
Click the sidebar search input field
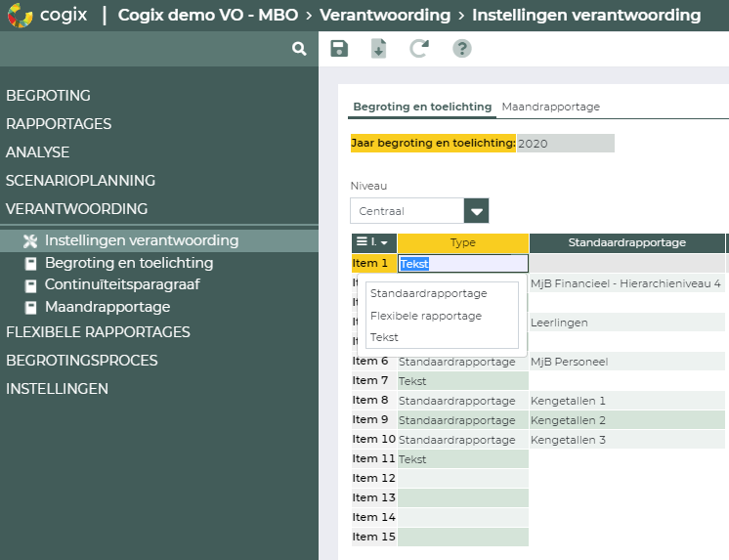144,48
